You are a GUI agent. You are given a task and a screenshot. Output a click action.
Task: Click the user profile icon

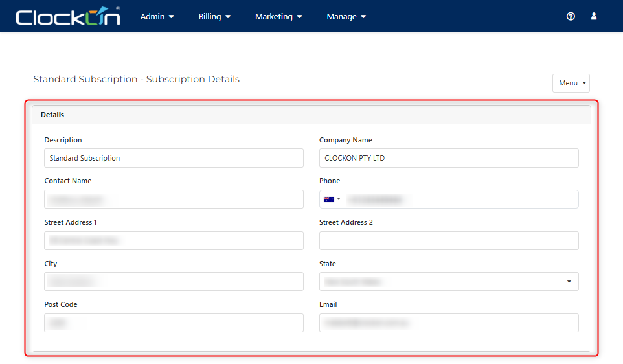tap(594, 16)
